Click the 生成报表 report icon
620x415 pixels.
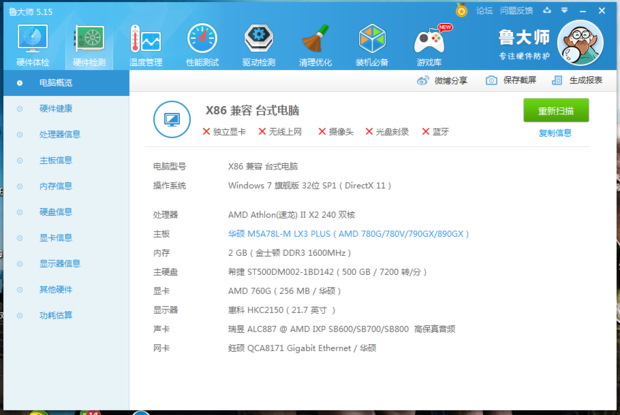coord(557,80)
